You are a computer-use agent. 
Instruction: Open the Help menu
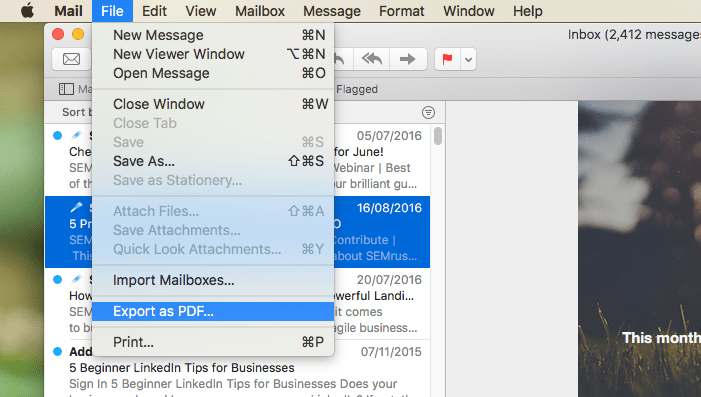[x=528, y=11]
